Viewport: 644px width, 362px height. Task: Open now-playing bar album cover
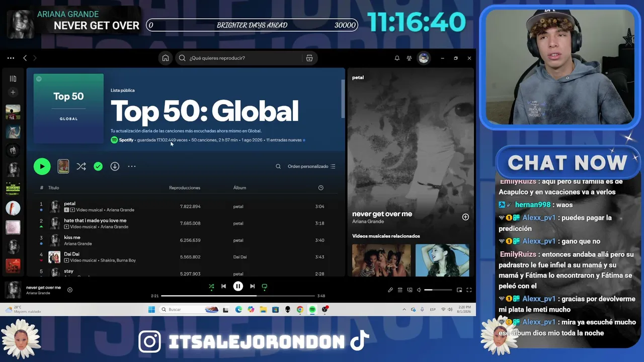13,290
